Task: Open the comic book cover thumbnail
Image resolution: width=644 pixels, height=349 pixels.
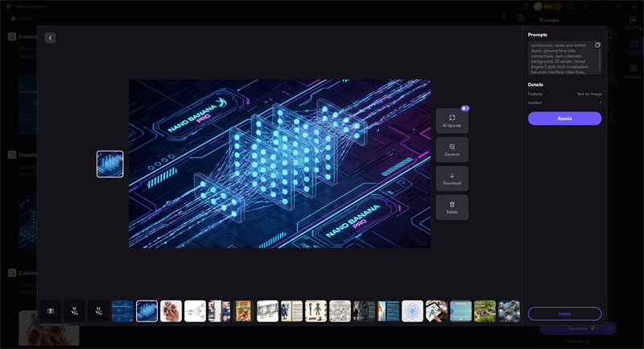Action: pos(243,311)
